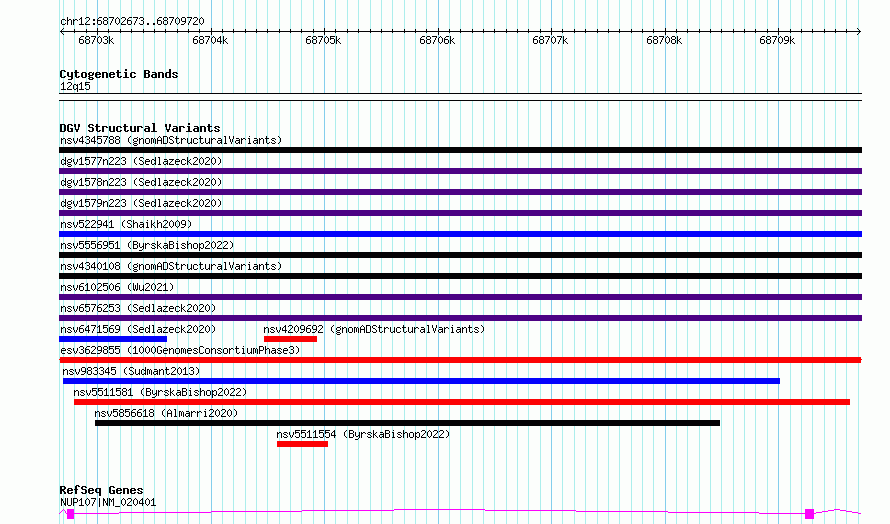Click the 68704k ruler tick label
This screenshot has height=524, width=890.
[210, 40]
